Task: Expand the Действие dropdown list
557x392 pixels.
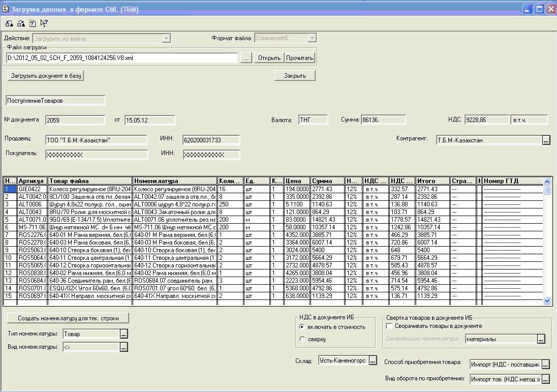Action: click(x=166, y=38)
